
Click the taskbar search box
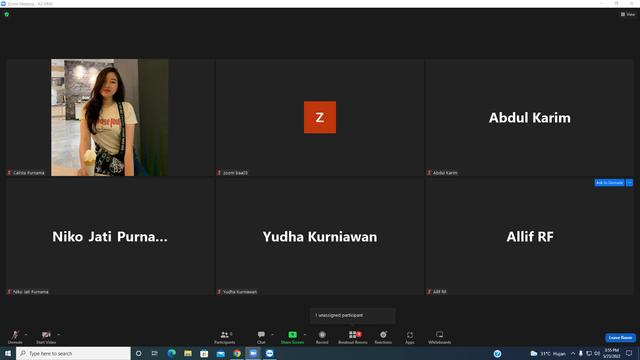pos(73,353)
